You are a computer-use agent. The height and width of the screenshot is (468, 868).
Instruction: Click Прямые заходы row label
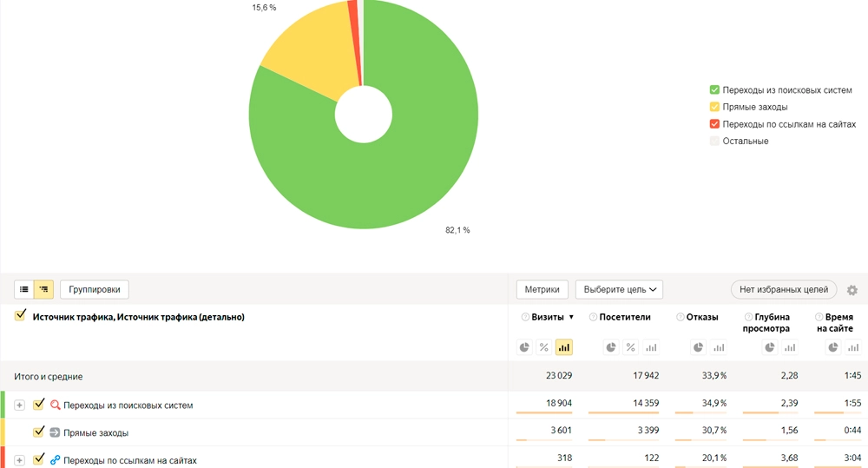click(95, 433)
